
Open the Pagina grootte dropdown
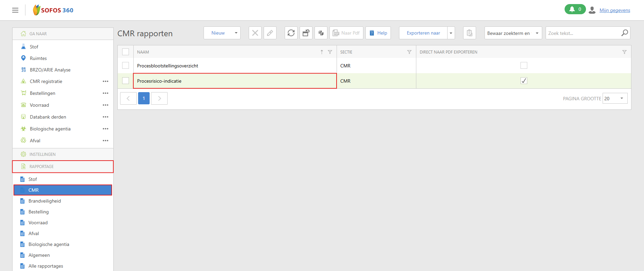[x=615, y=98]
